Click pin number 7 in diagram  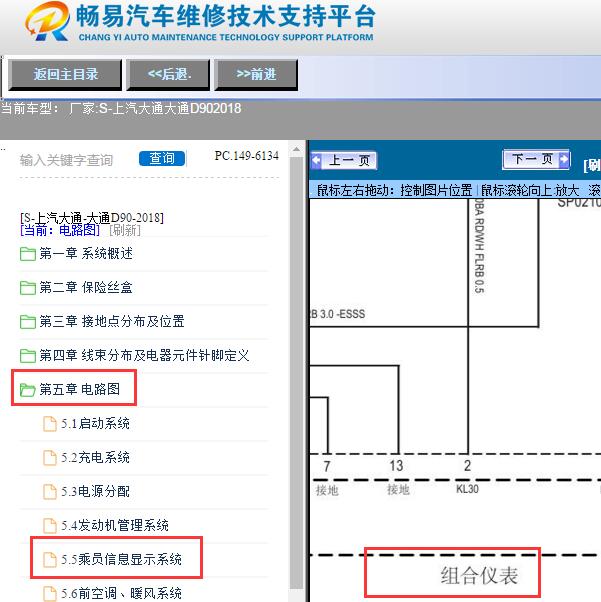[x=327, y=466]
